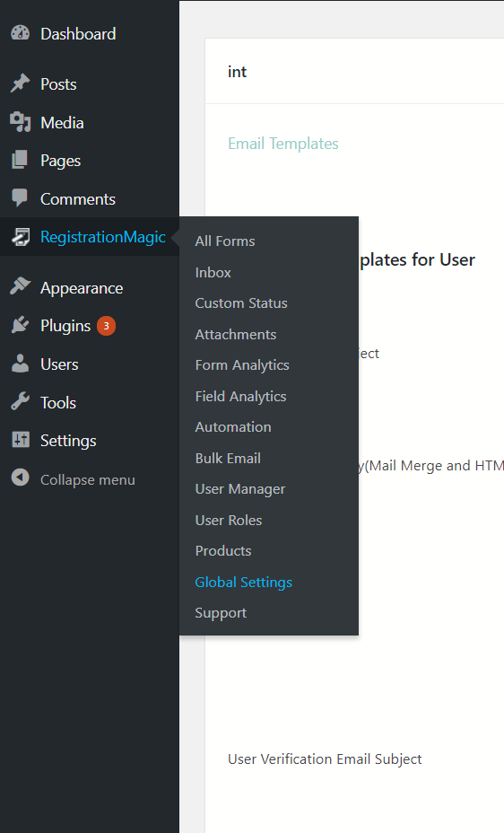The image size is (504, 833).
Task: Click the Posts pushpin icon
Action: click(20, 83)
